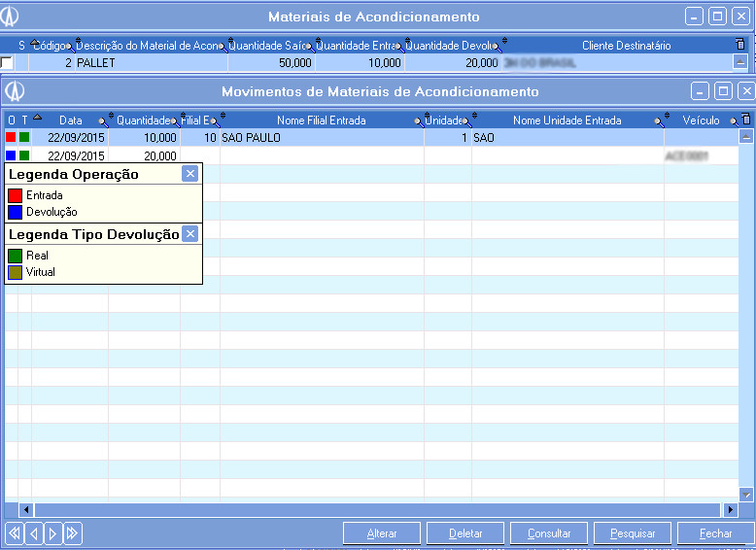The width and height of the screenshot is (756, 550).
Task: Close the Legenda Tipo Devolução panel
Action: coord(190,234)
